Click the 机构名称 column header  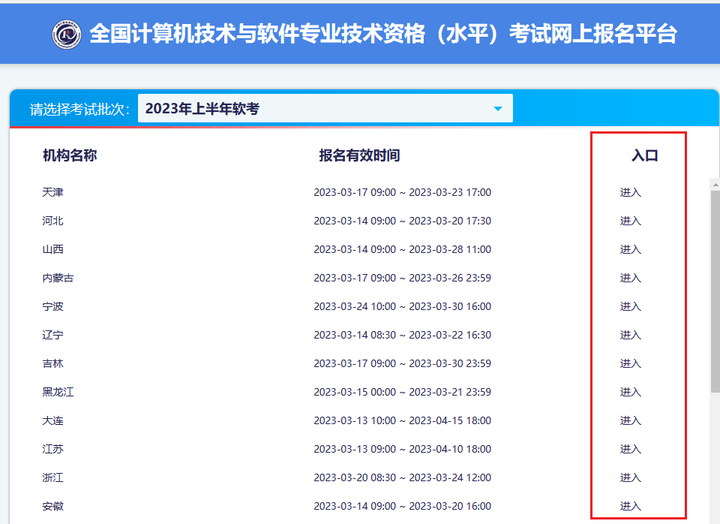click(70, 155)
